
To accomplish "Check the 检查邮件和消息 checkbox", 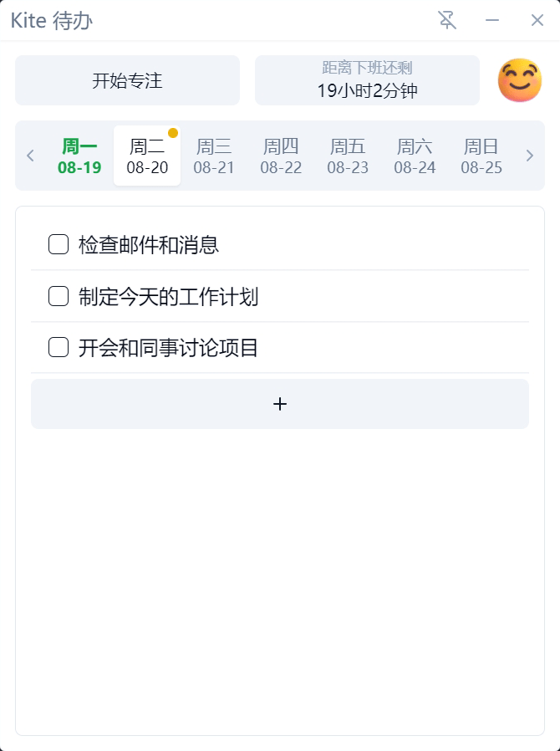I will (59, 244).
